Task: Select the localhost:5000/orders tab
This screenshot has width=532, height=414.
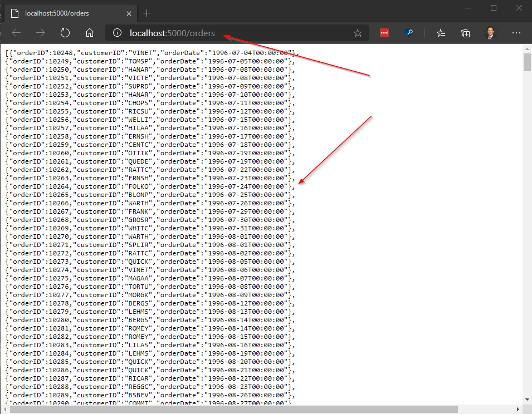Action: click(x=61, y=13)
